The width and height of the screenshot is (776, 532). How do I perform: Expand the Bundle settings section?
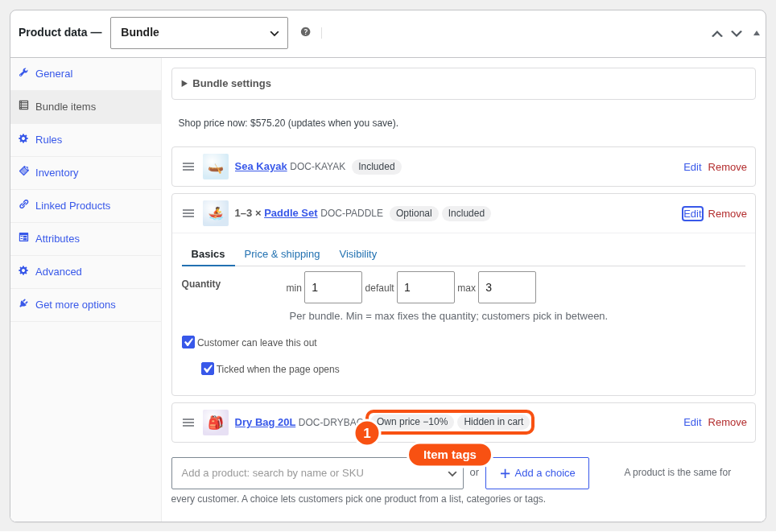point(463,84)
